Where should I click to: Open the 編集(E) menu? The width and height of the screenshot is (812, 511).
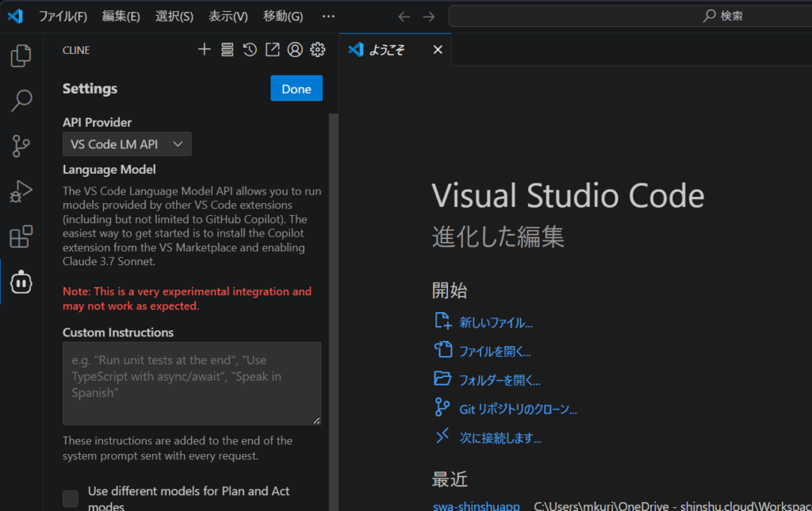point(121,17)
